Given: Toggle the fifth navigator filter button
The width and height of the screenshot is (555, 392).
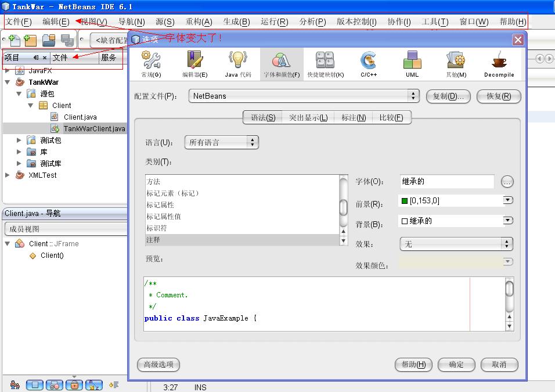Looking at the screenshot, I should pyautogui.click(x=94, y=384).
